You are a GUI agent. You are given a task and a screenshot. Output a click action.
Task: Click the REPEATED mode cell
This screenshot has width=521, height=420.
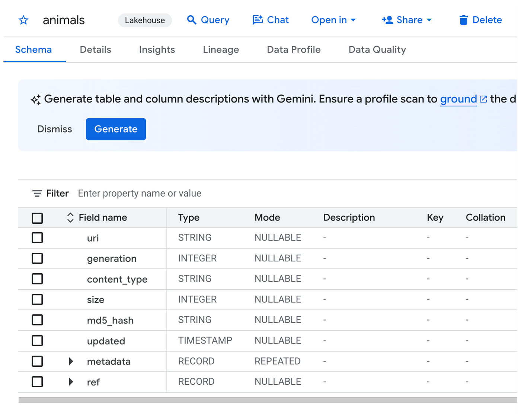pos(278,361)
